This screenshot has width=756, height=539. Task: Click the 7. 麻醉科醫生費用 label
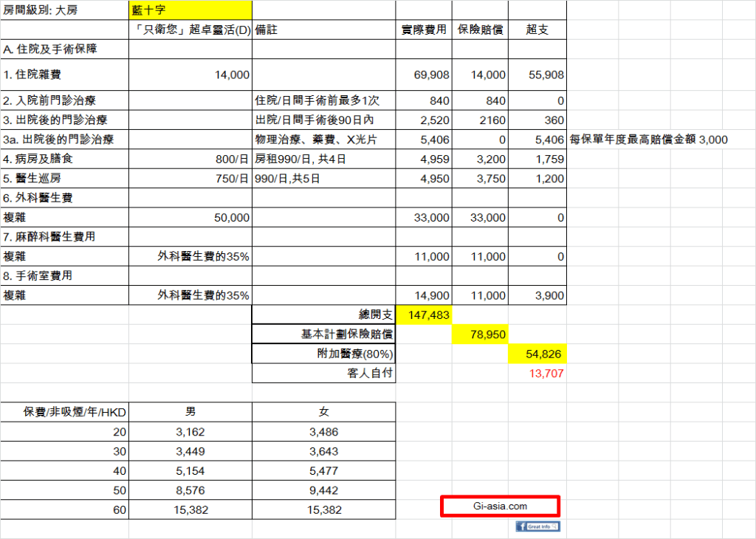pos(49,237)
